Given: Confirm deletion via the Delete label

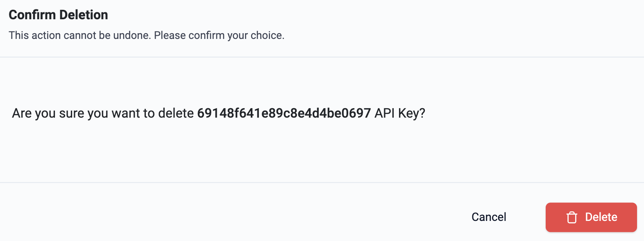Looking at the screenshot, I should [x=601, y=217].
